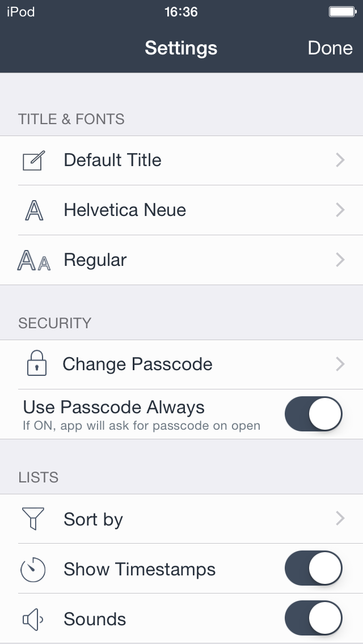Open Sort by options chevron

(340, 519)
